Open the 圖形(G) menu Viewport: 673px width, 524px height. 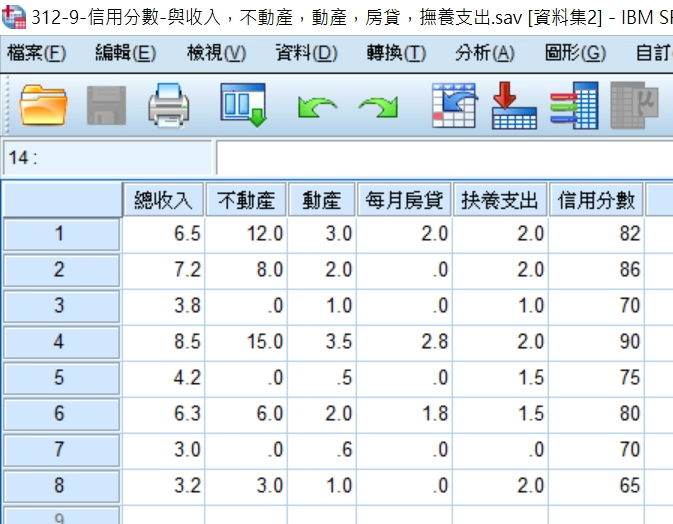[576, 53]
